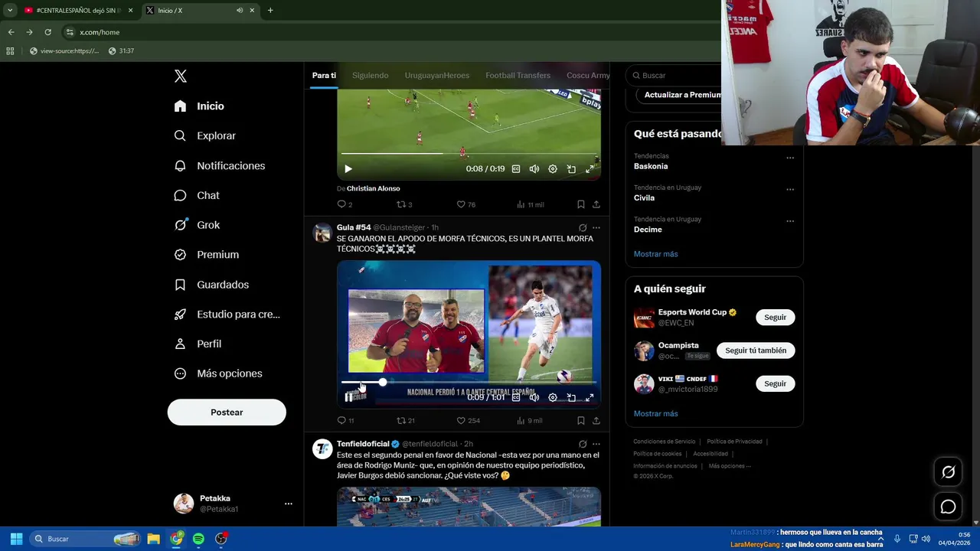
Task: Open more options for Civila trend
Action: coord(790,190)
